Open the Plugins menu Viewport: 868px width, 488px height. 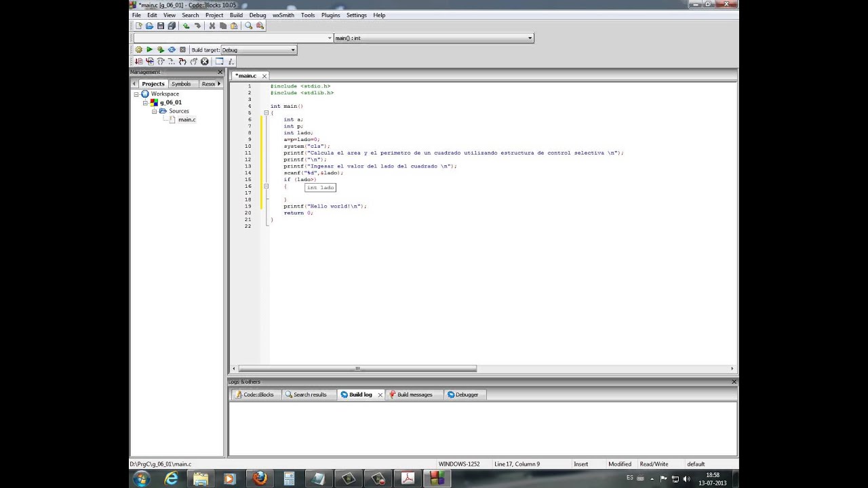tap(330, 15)
